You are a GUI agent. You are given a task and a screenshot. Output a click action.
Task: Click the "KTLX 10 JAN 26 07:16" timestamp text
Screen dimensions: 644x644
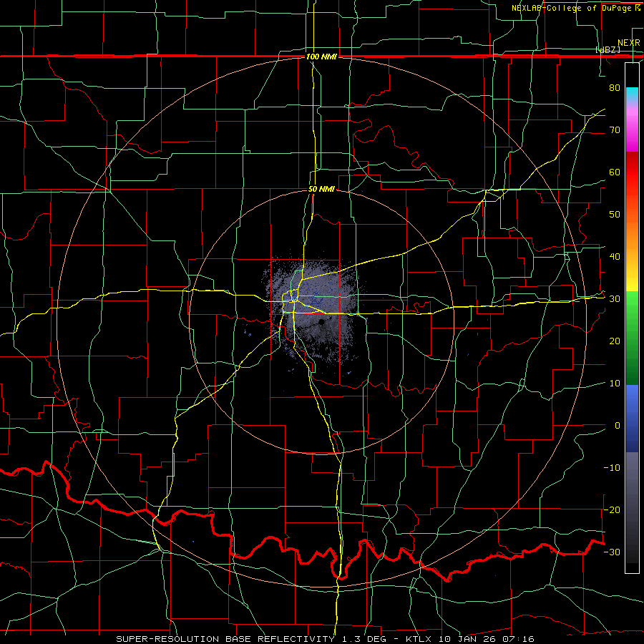(470, 639)
